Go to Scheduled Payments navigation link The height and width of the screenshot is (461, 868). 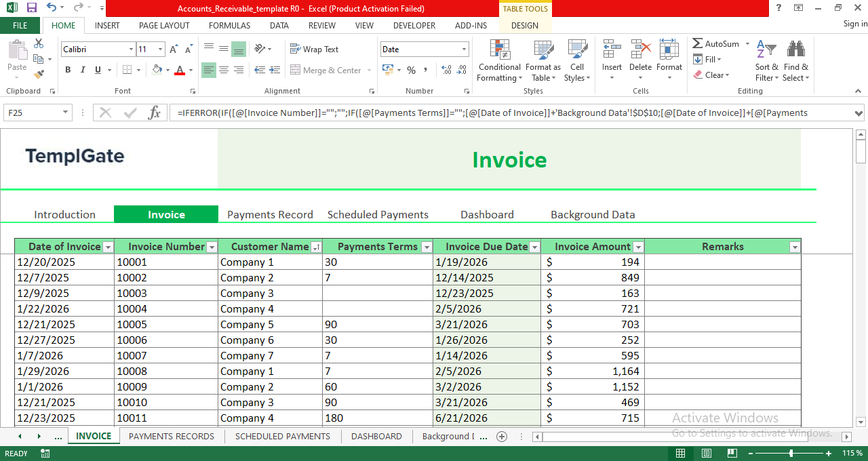point(378,215)
